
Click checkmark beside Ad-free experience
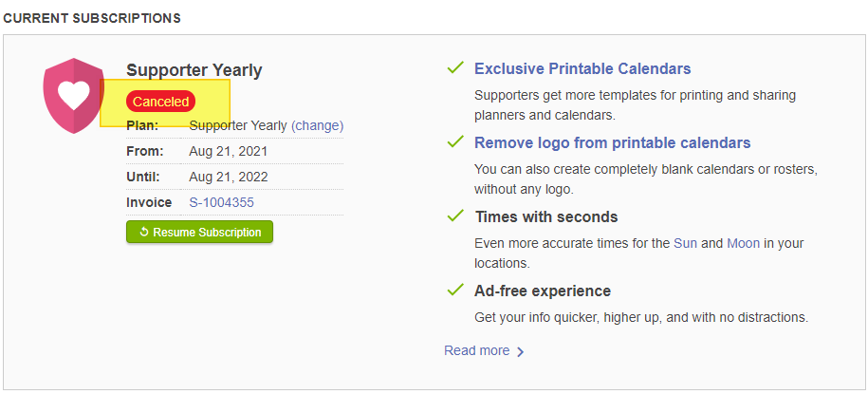click(x=455, y=290)
